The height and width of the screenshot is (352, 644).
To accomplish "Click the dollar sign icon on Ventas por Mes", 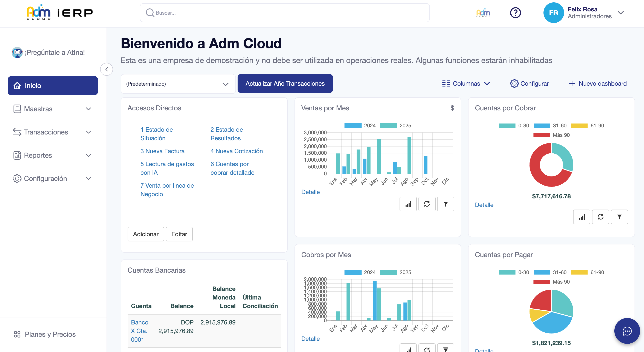I will pos(452,108).
